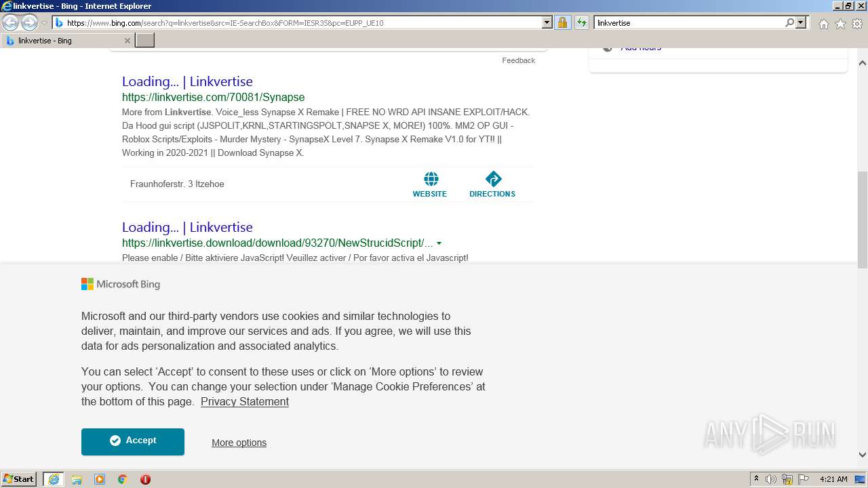Launch Windows Media Player taskbar icon
Image resolution: width=868 pixels, height=488 pixels.
(100, 479)
